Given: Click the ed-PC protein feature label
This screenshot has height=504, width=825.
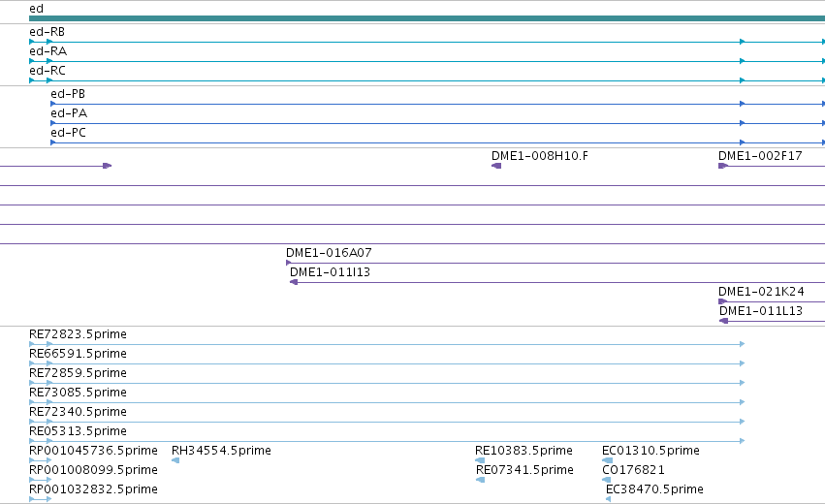Looking at the screenshot, I should tap(69, 133).
